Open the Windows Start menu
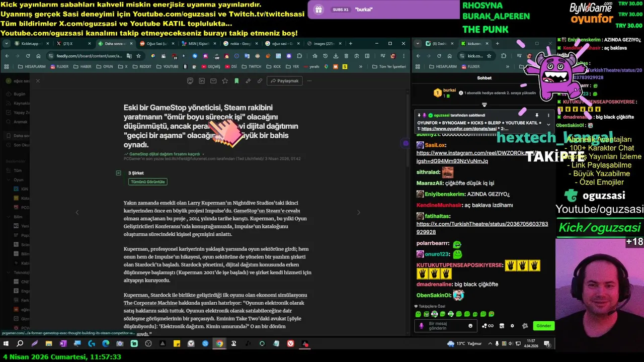The image size is (644, 362). coord(6,344)
